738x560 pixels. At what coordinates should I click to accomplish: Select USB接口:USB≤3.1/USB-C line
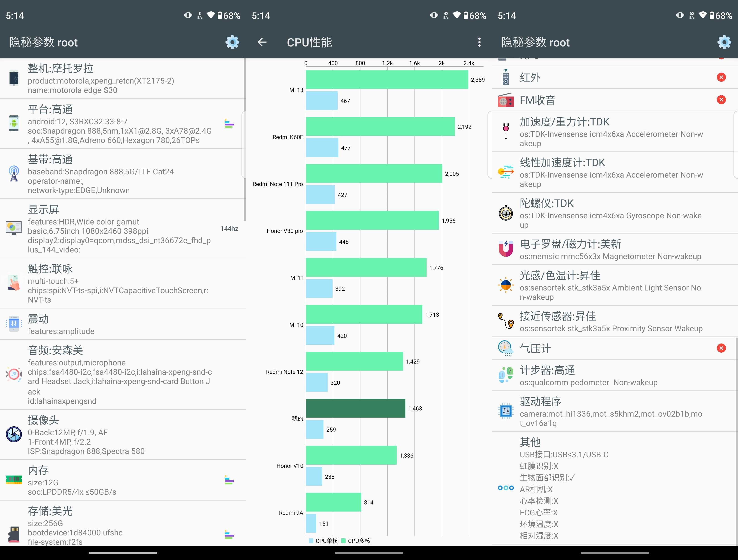[x=564, y=455]
